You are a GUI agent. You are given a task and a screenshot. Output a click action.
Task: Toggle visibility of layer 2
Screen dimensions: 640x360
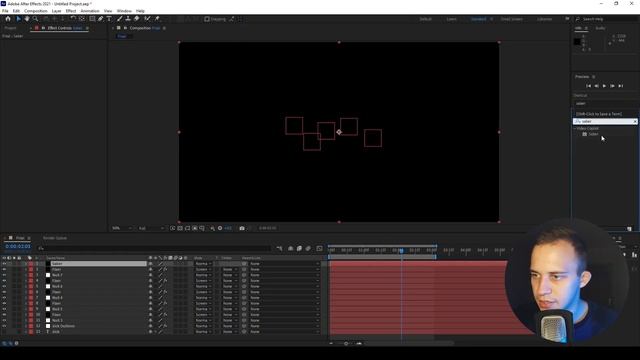(4, 269)
